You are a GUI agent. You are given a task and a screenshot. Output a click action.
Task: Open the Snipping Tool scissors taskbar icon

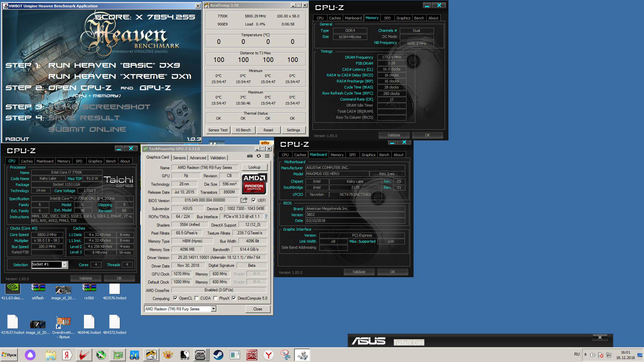[285, 355]
